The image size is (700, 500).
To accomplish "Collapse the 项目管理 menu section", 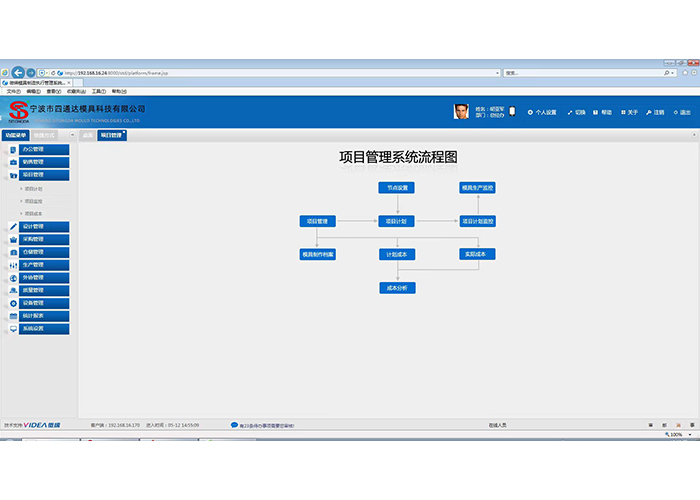I will pyautogui.click(x=44, y=174).
